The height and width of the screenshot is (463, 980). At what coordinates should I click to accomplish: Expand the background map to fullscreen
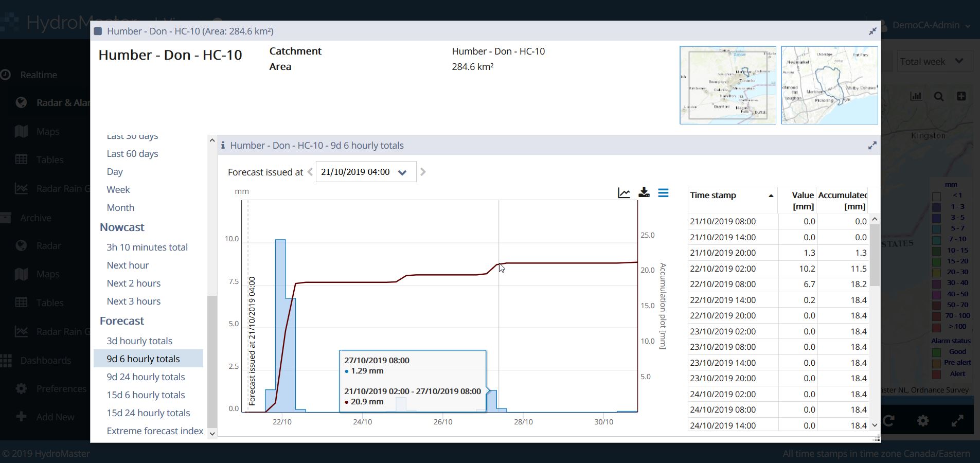click(x=957, y=421)
